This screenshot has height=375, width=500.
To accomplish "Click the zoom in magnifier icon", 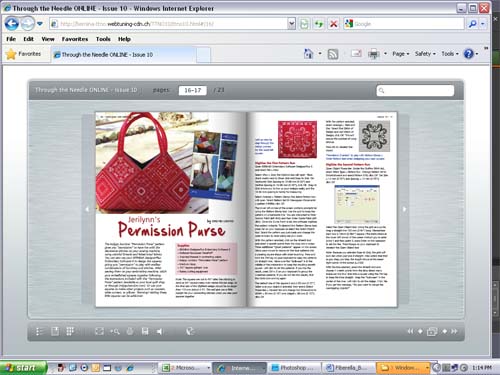I will [x=115, y=331].
